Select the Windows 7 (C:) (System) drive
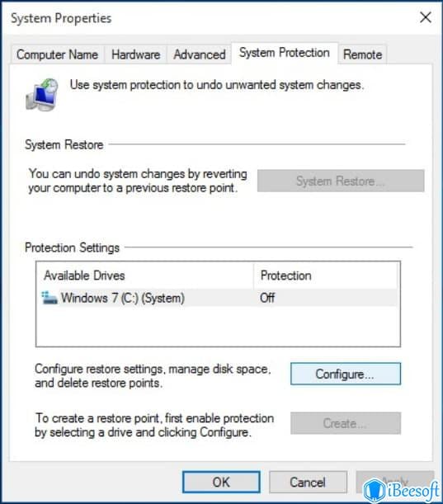Viewport: 443px width, 504px height. click(x=218, y=298)
